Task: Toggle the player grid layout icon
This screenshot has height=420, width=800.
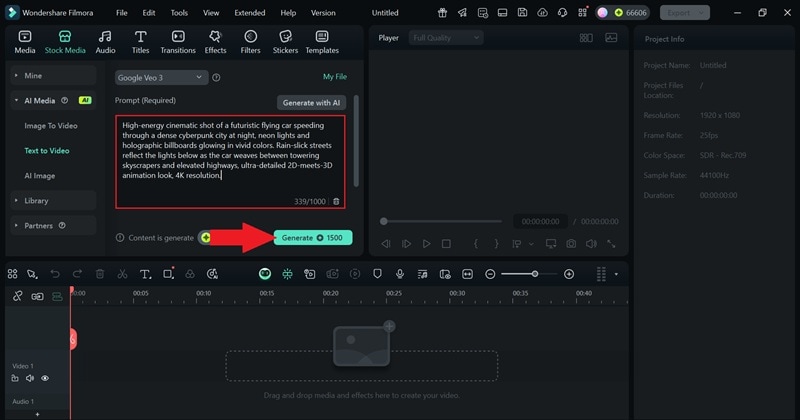Action: click(x=586, y=38)
